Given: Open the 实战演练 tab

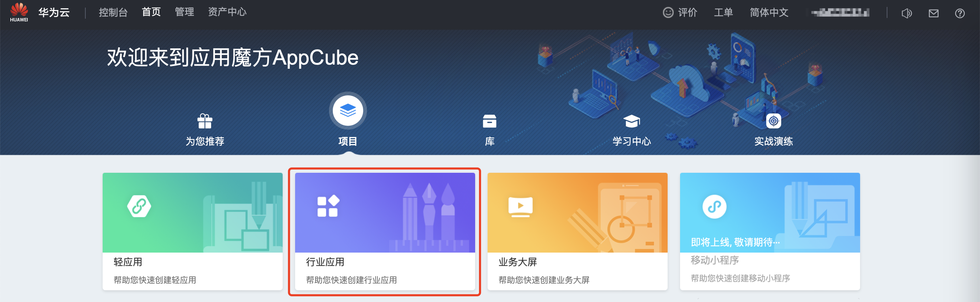Looking at the screenshot, I should (773, 141).
